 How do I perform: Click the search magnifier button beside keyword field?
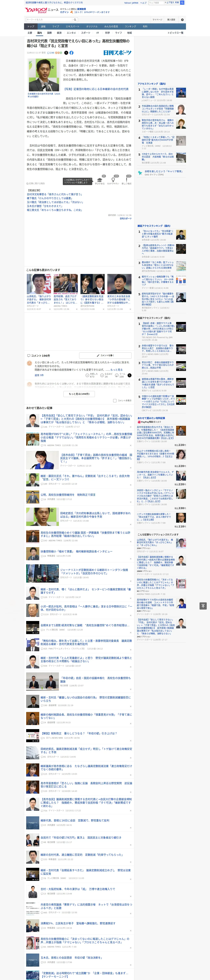tap(75, 19)
